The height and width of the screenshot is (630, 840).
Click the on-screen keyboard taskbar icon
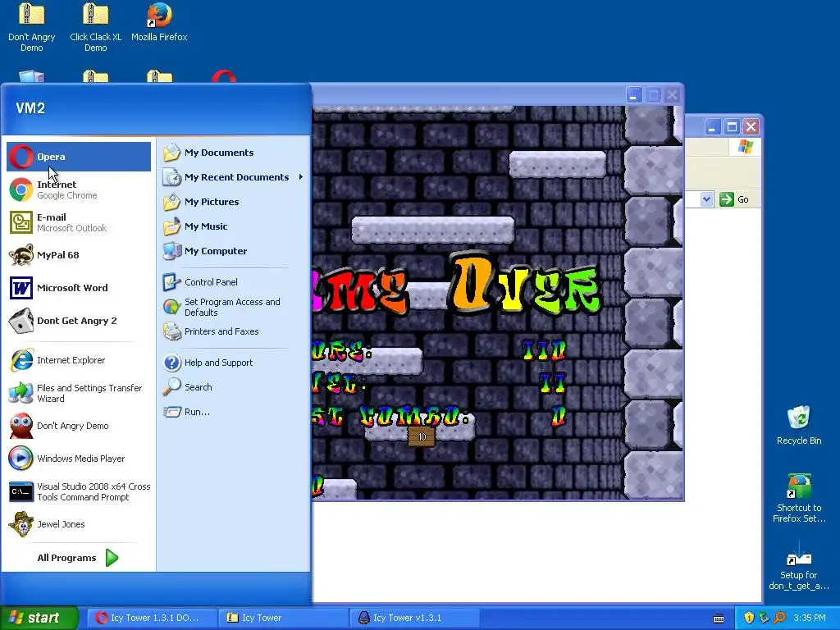(719, 619)
